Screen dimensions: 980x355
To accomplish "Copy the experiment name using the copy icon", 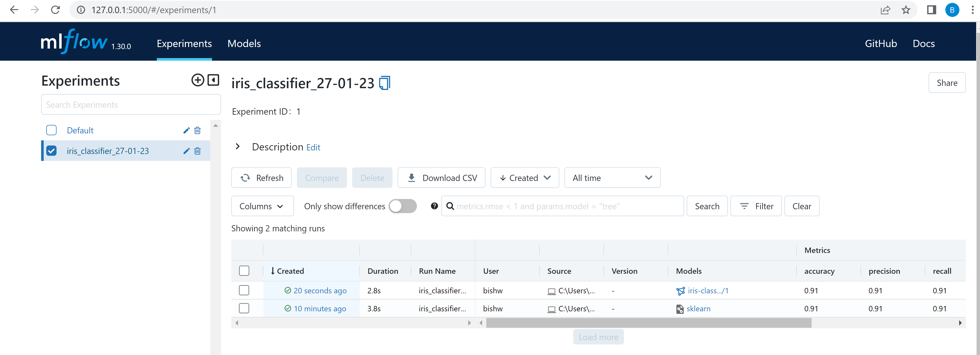I will click(x=384, y=83).
